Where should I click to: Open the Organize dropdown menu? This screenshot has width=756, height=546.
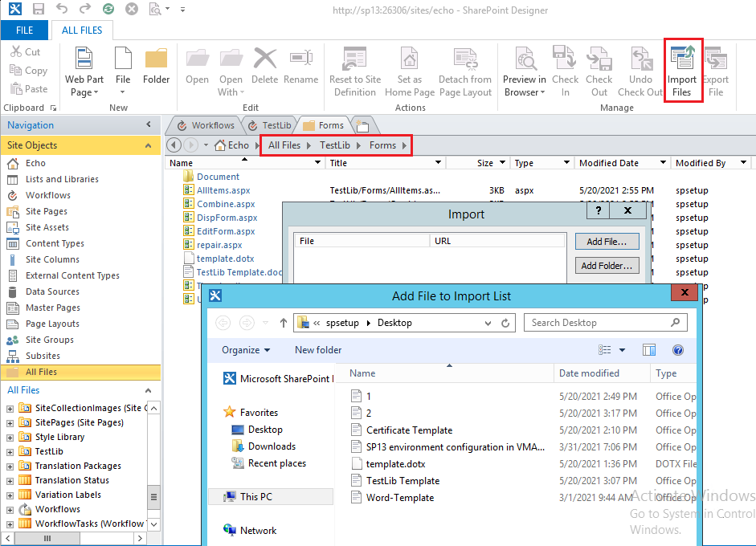(246, 350)
